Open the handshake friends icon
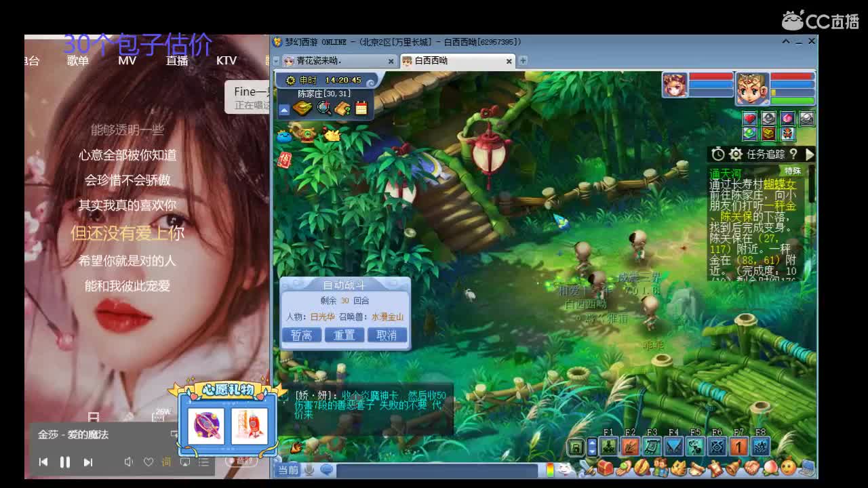The image size is (868, 488). [752, 468]
